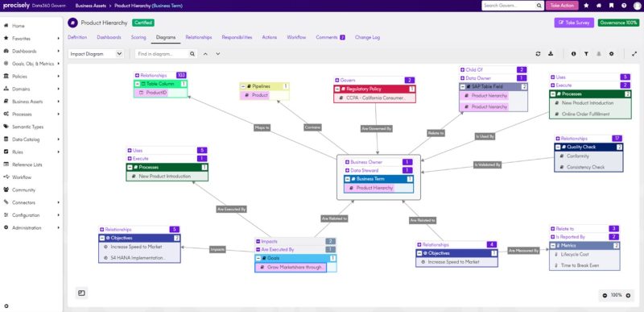This screenshot has width=644, height=312.
Task: Zoom in with the plus icon
Action: click(628, 295)
